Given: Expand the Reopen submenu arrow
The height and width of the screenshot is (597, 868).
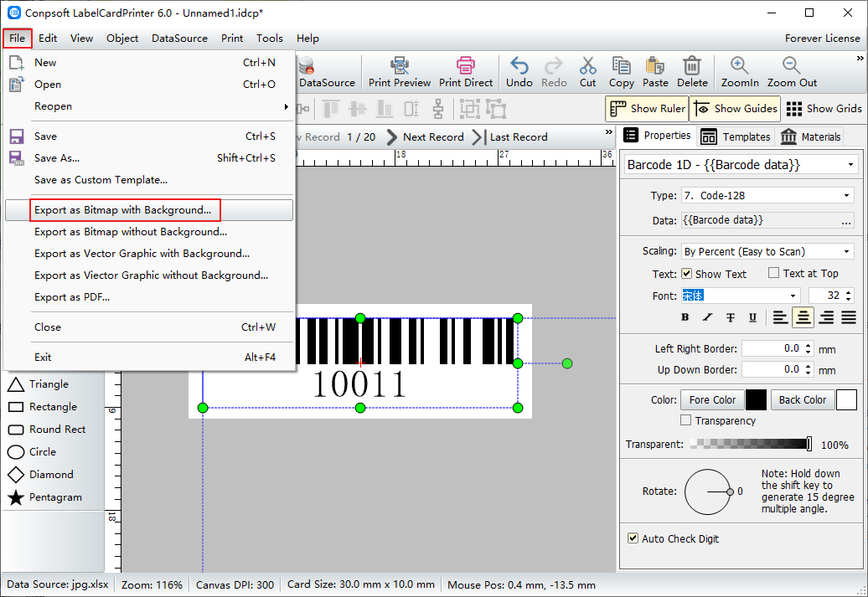Looking at the screenshot, I should pos(286,106).
